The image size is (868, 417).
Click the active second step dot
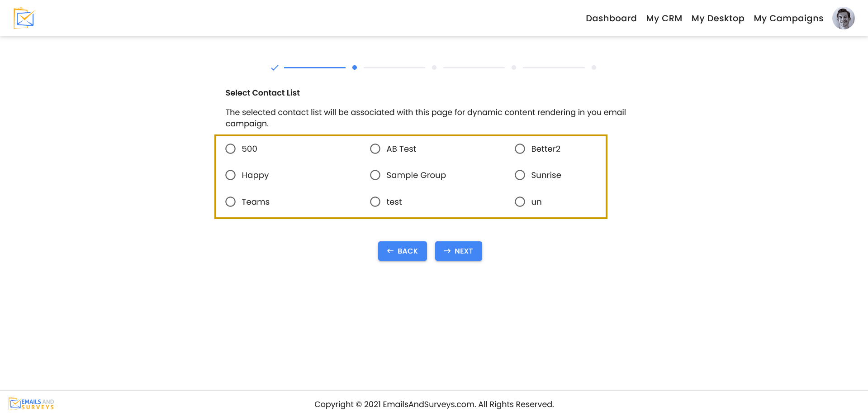[x=355, y=67]
